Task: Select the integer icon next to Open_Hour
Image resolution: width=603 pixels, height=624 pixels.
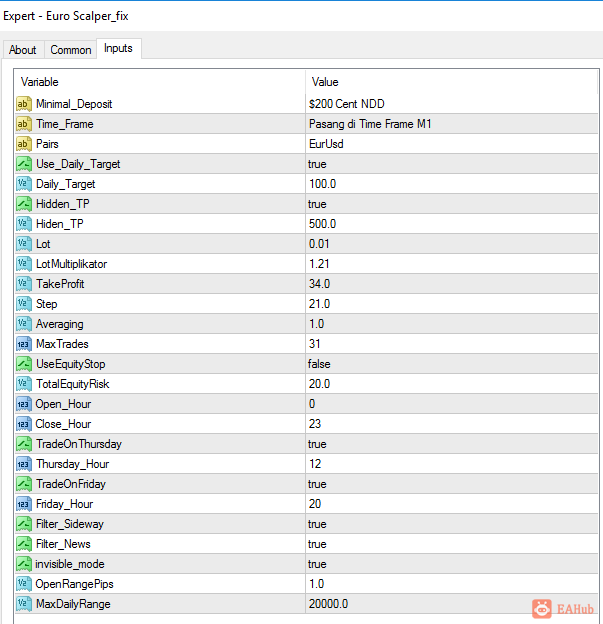Action: coord(23,404)
